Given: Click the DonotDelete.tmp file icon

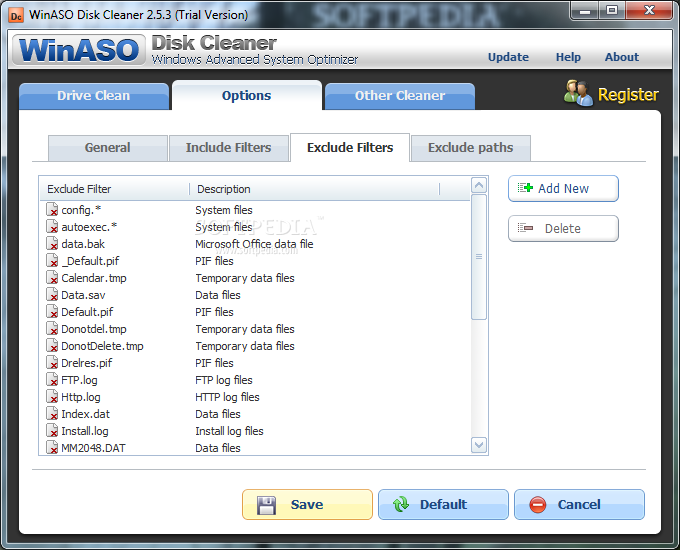Looking at the screenshot, I should coord(52,346).
